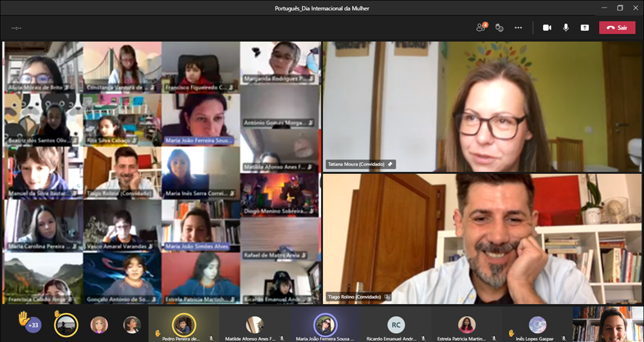Image resolution: width=644 pixels, height=342 pixels.
Task: Expand the +33 overflow participants list
Action: pos(33,325)
